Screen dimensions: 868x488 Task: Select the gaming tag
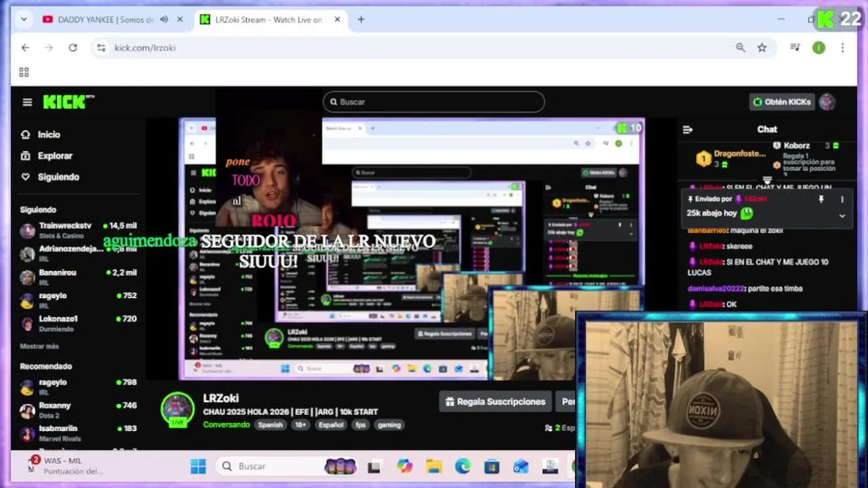(x=389, y=425)
